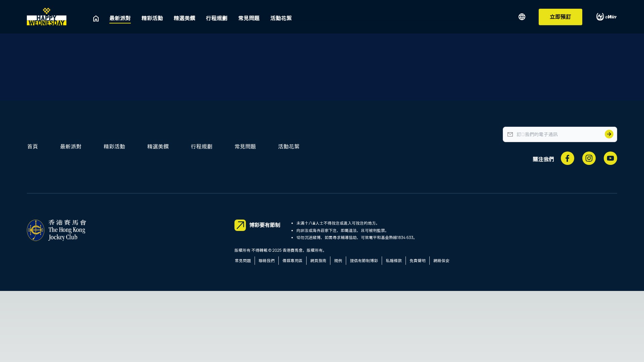644x362 pixels.
Task: Select 行程規劃 in the top menu
Action: tap(217, 18)
